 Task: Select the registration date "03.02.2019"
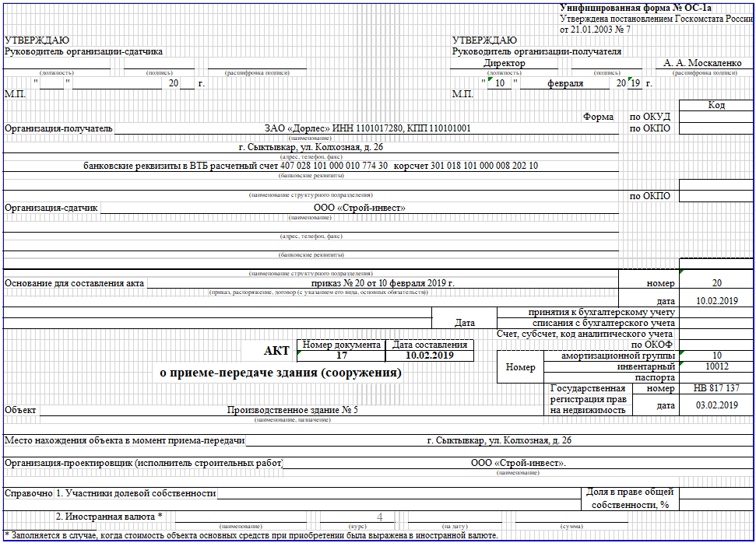tap(716, 405)
